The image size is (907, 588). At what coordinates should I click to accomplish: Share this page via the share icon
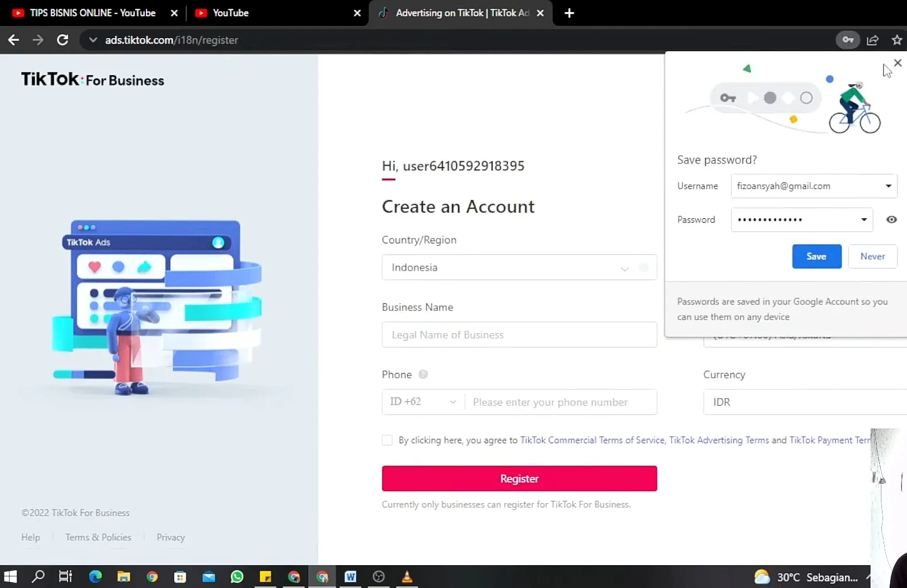coord(873,40)
